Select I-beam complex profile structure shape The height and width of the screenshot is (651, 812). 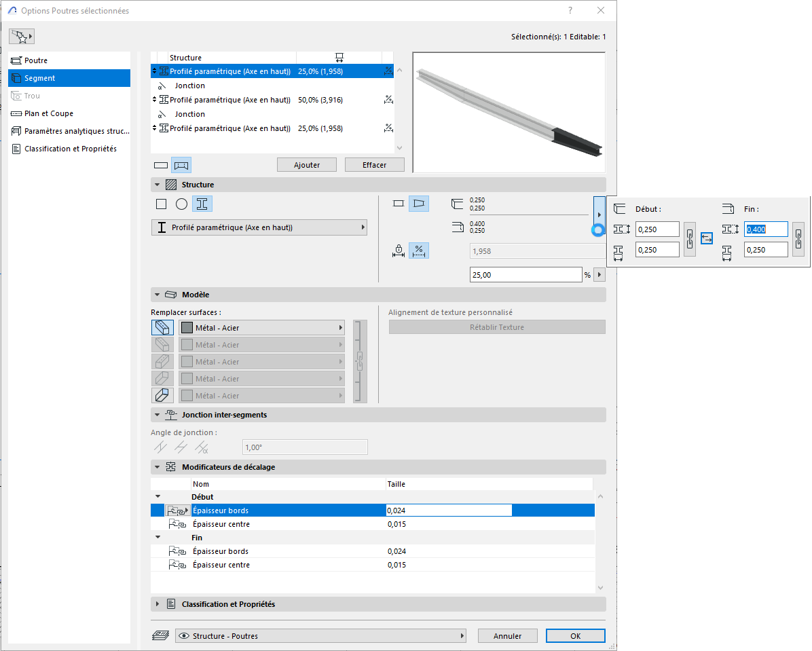202,204
